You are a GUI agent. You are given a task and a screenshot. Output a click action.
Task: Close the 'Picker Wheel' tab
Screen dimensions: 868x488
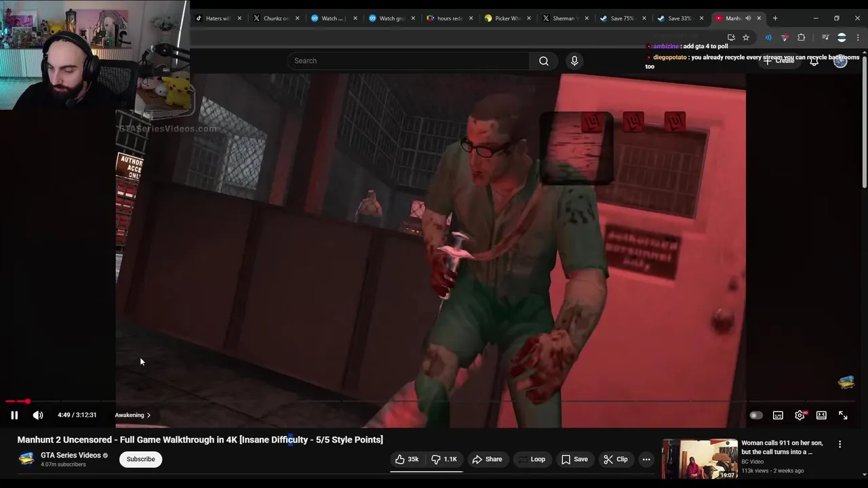529,18
